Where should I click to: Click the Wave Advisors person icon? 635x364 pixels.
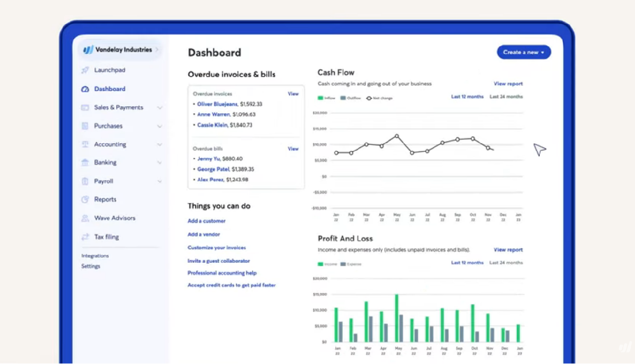click(x=85, y=218)
